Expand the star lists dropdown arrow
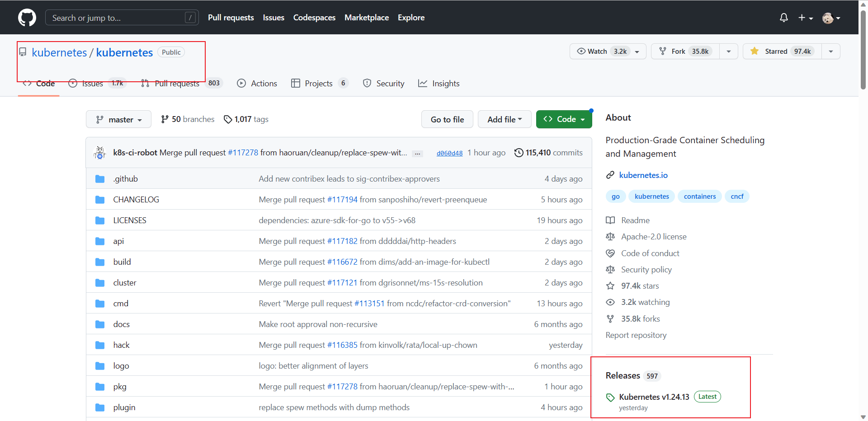868x421 pixels. (831, 51)
